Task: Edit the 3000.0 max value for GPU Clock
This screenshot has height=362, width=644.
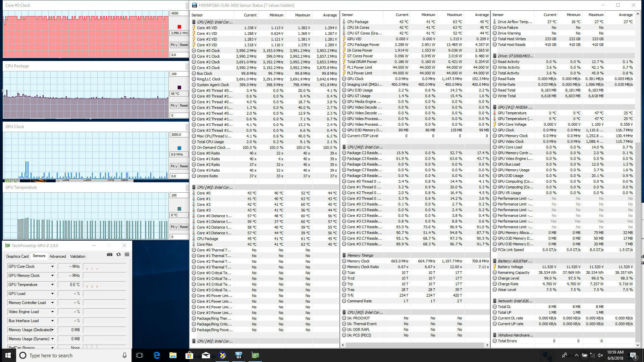Action: (179, 135)
